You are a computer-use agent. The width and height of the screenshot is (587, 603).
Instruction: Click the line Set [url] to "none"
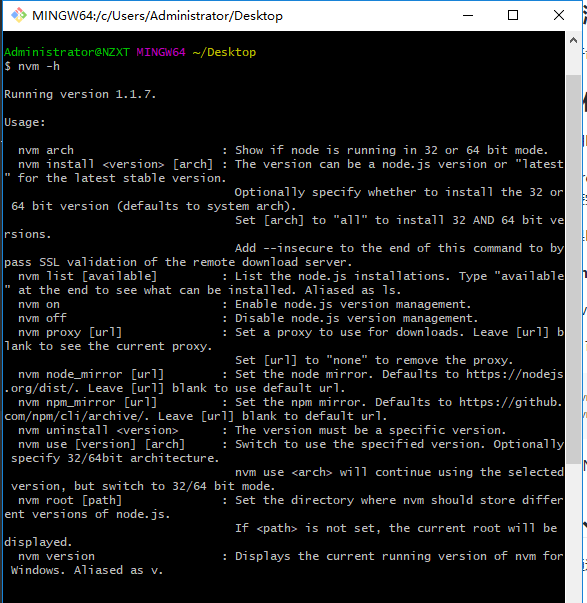374,360
